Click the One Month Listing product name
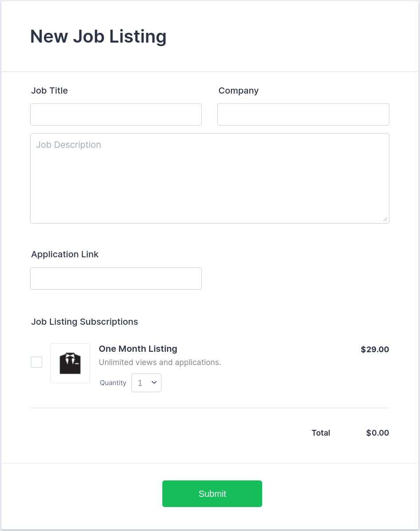Viewport: 420px width, 531px height. pos(138,349)
